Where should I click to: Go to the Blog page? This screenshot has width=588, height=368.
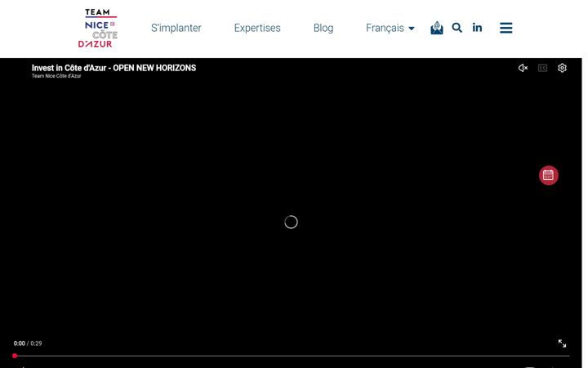coord(323,28)
